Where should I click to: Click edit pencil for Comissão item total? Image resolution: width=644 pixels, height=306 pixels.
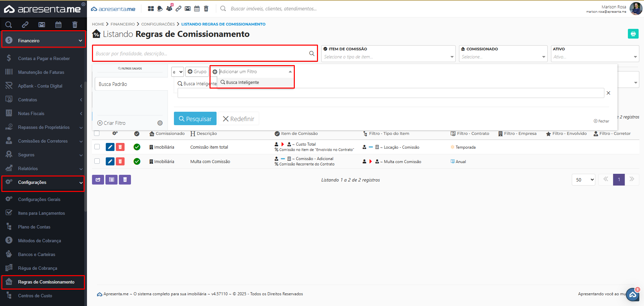click(x=110, y=147)
